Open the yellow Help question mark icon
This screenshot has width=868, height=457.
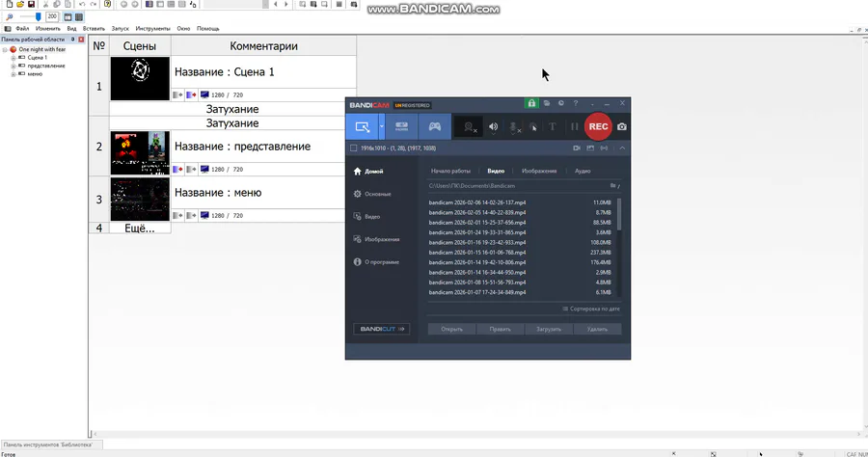107,4
